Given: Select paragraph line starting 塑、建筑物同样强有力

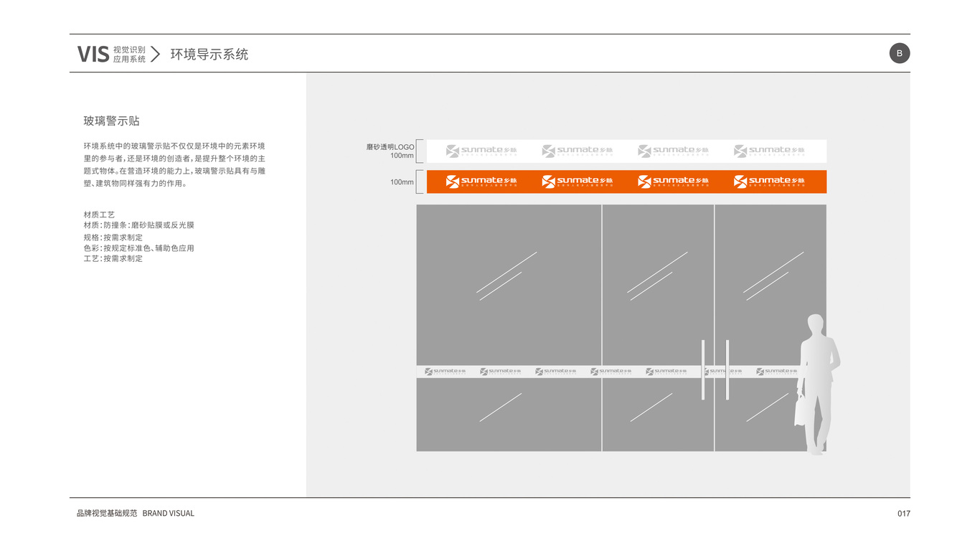Looking at the screenshot, I should tap(136, 184).
